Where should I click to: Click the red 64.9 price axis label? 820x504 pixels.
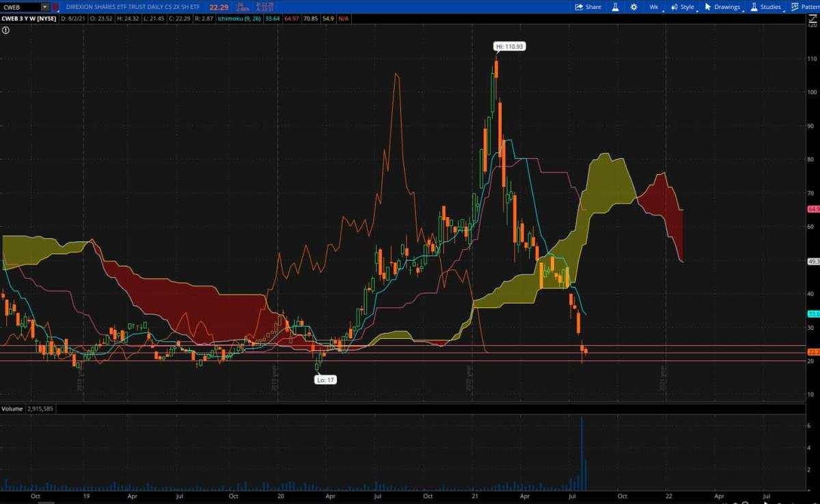tap(813, 209)
